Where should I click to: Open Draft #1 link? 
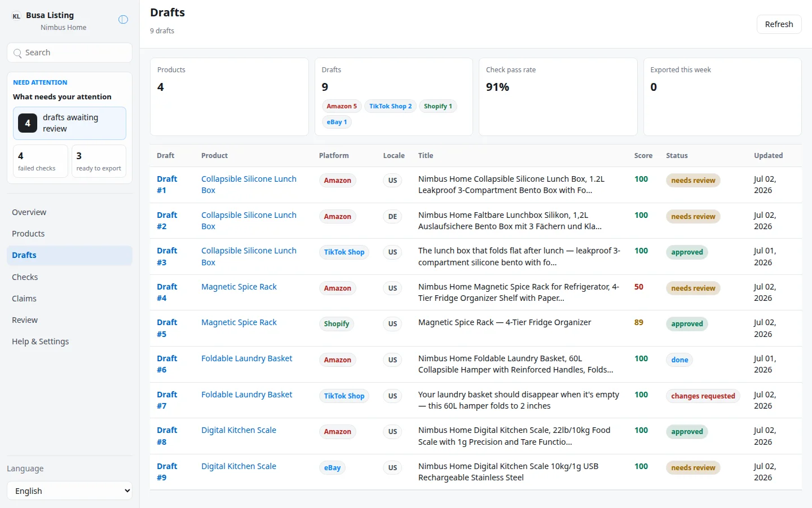167,185
